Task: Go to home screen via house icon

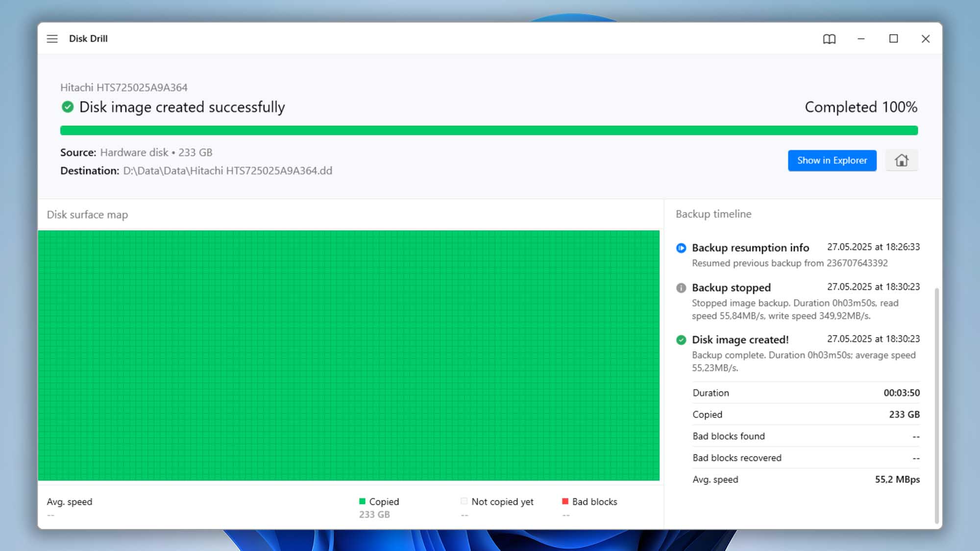Action: 902,160
